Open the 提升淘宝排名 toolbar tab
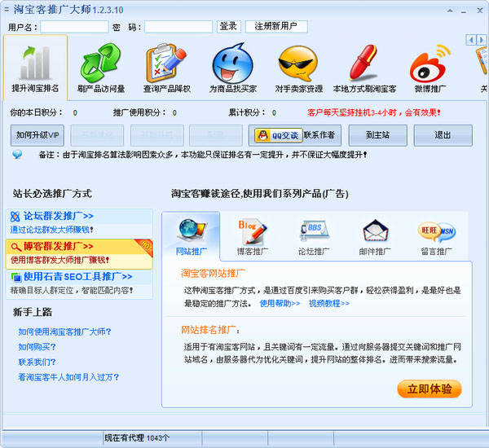 35,68
